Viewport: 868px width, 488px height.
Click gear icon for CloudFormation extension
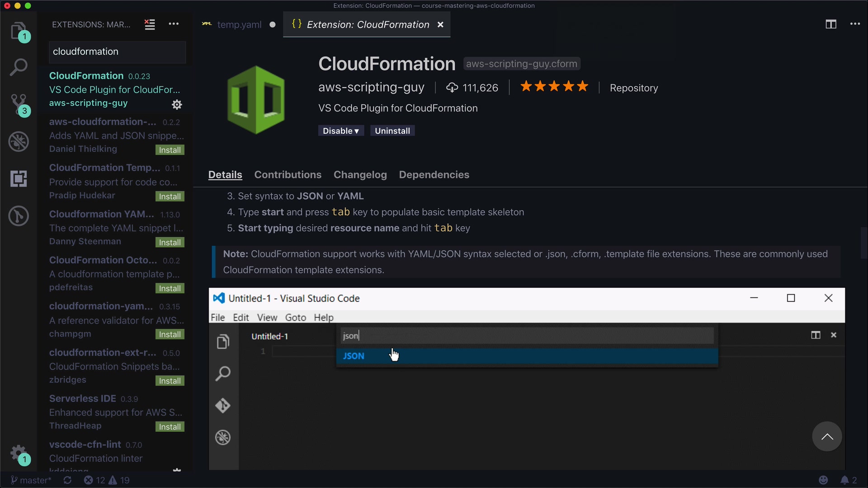pyautogui.click(x=177, y=104)
